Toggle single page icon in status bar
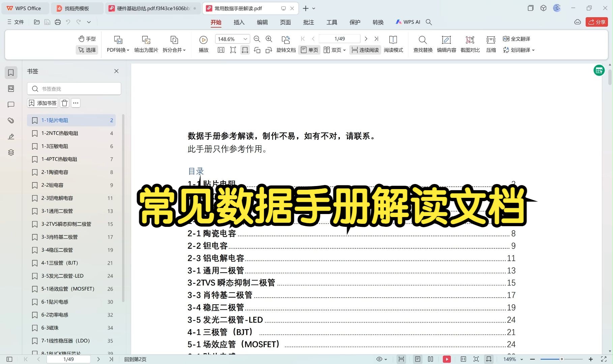This screenshot has width=613, height=364. [x=417, y=359]
